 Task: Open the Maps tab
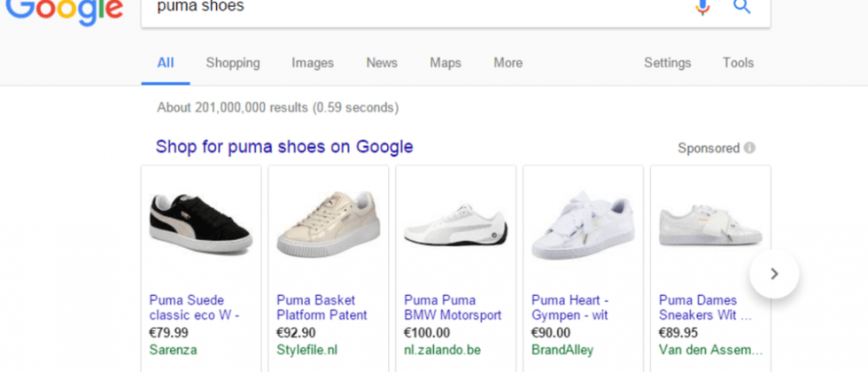tap(446, 63)
